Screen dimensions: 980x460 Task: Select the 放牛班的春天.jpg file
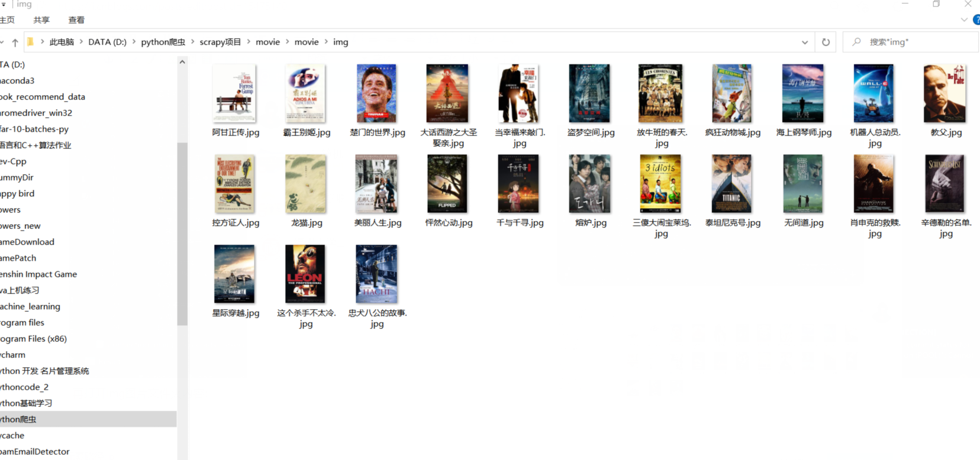[x=660, y=93]
